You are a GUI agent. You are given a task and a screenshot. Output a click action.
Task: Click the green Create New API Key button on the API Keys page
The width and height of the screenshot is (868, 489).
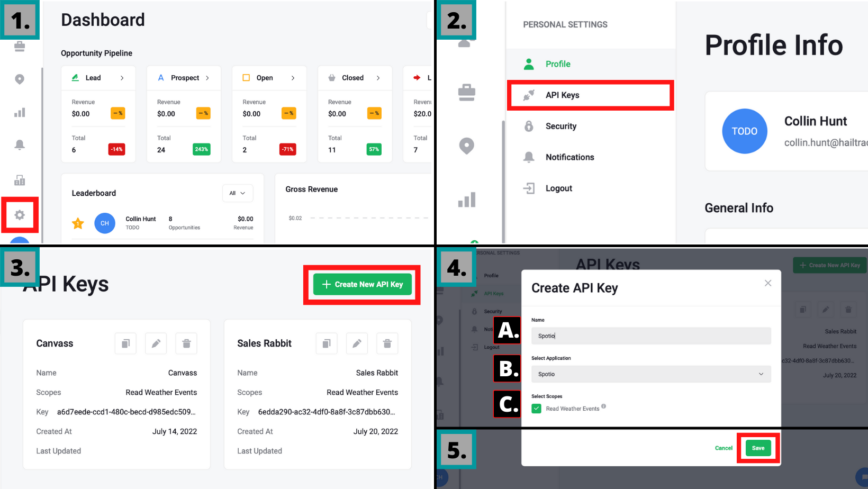point(363,284)
